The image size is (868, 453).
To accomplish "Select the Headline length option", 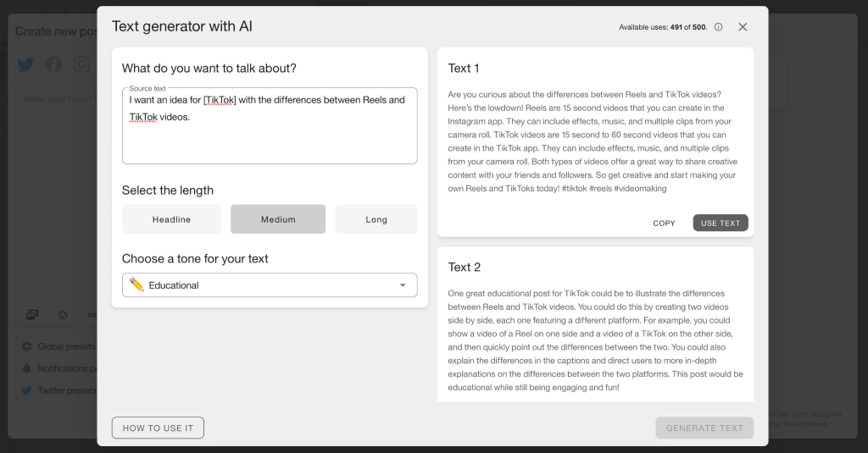I will (x=171, y=219).
